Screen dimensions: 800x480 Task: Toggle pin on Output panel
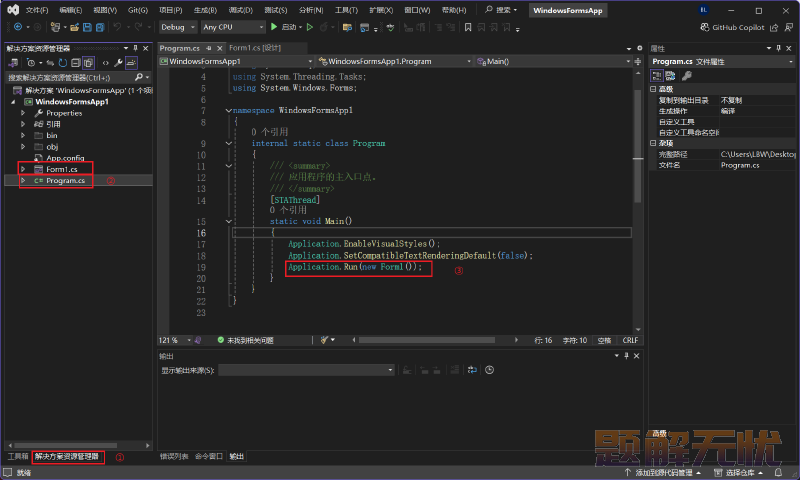[x=627, y=356]
